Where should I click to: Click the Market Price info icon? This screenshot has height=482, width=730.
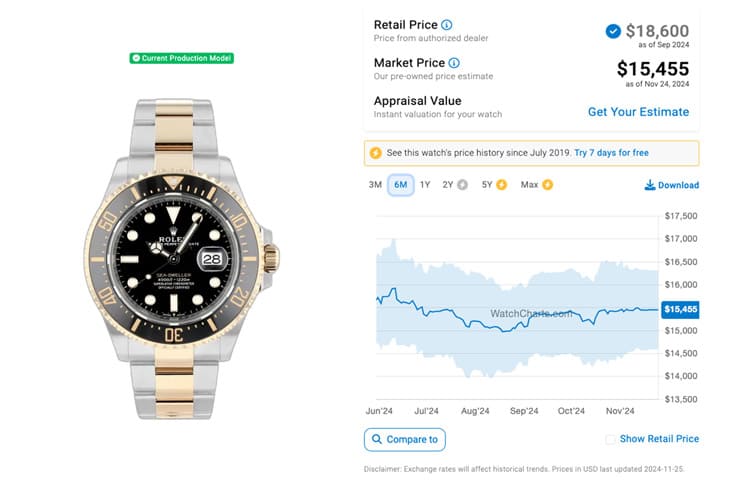coord(453,63)
